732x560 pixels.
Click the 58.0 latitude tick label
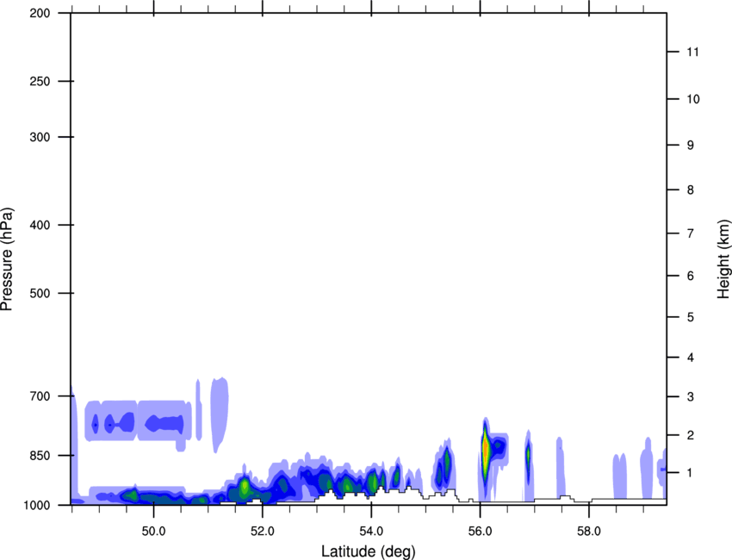[x=589, y=531]
